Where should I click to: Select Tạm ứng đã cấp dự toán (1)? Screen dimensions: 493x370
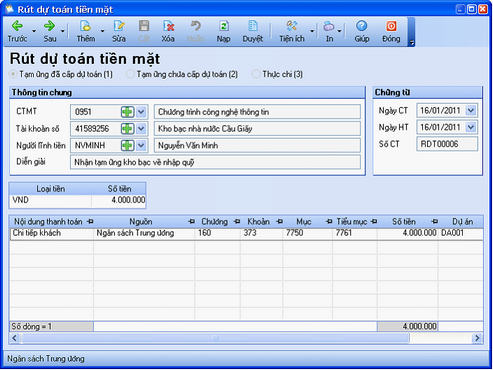tap(13, 74)
